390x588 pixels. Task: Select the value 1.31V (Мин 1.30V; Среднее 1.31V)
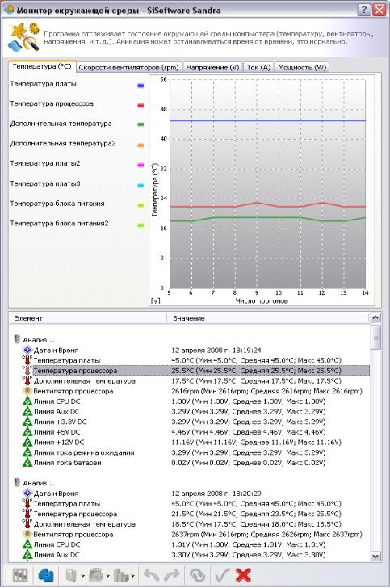[248, 544]
